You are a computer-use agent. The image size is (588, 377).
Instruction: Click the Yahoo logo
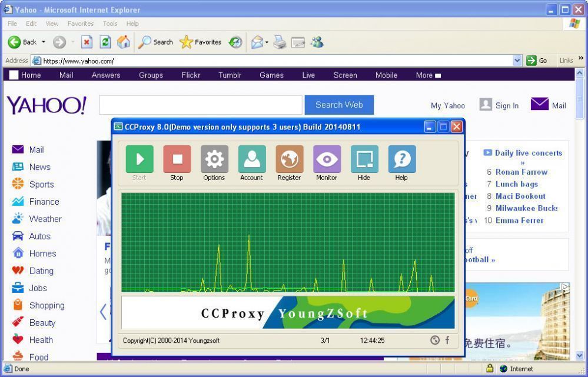click(46, 105)
